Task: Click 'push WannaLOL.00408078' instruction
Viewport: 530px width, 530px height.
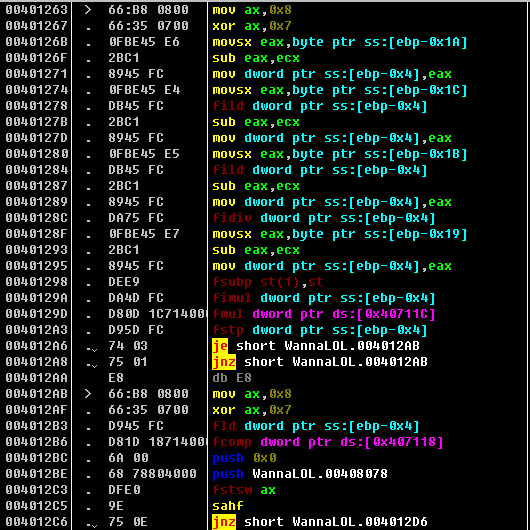Action: coord(300,474)
